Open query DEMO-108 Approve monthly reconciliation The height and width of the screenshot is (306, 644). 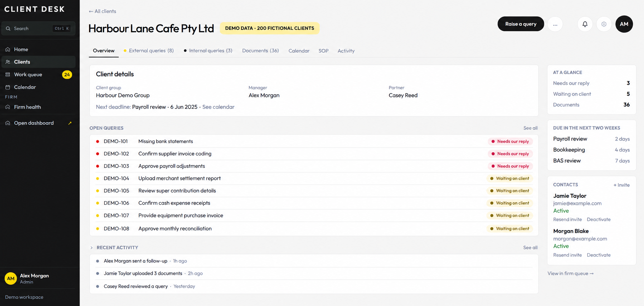click(x=314, y=229)
